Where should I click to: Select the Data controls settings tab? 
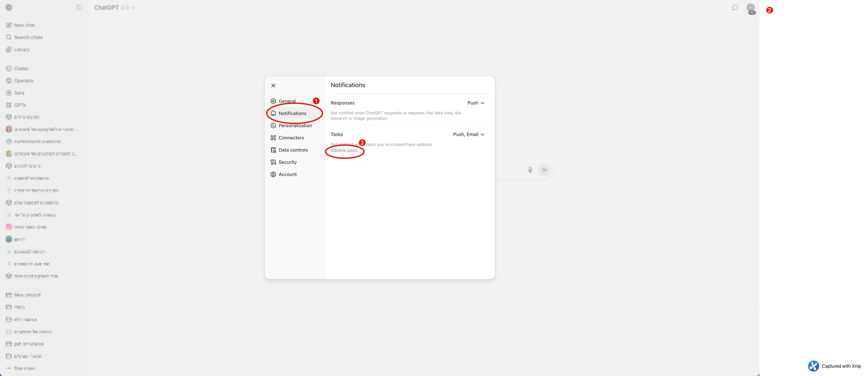[x=293, y=150]
